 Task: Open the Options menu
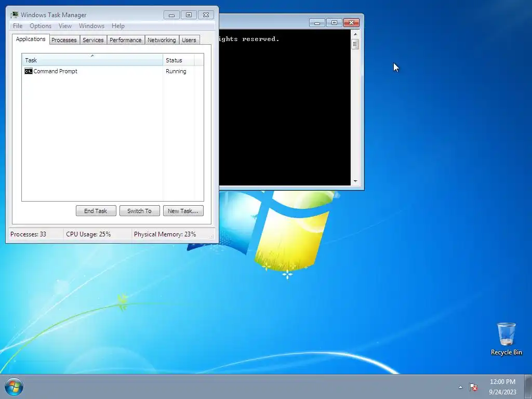[x=41, y=26]
